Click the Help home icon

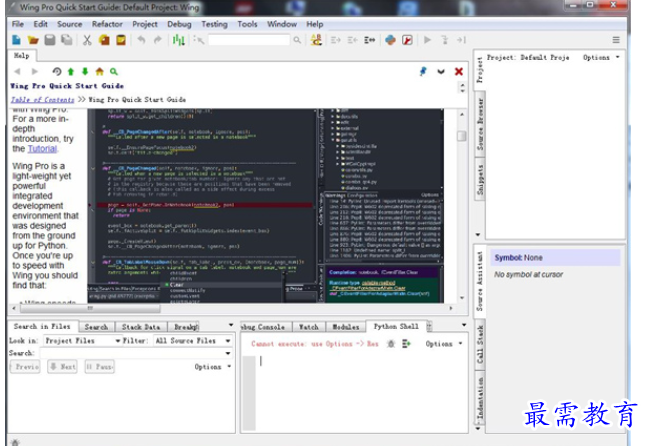point(99,72)
